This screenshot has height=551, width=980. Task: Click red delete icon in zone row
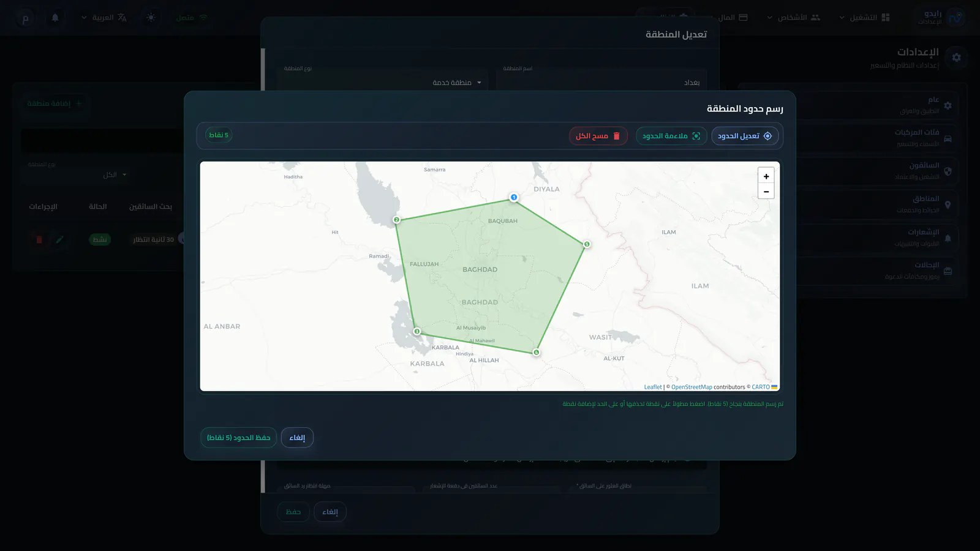[x=39, y=239]
